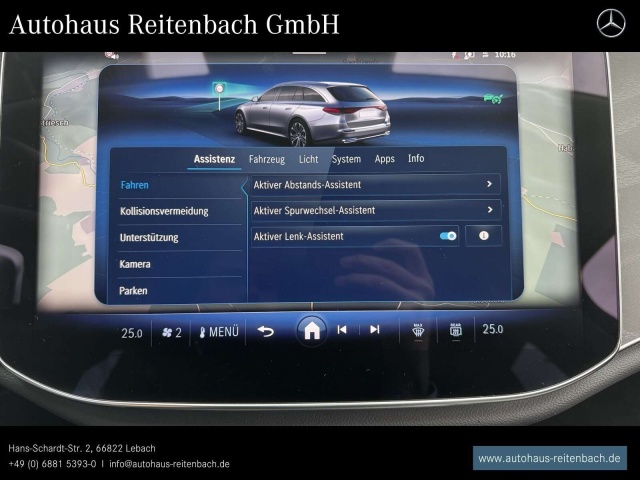Skip to next track
This screenshot has height=480, width=640.
375,329
